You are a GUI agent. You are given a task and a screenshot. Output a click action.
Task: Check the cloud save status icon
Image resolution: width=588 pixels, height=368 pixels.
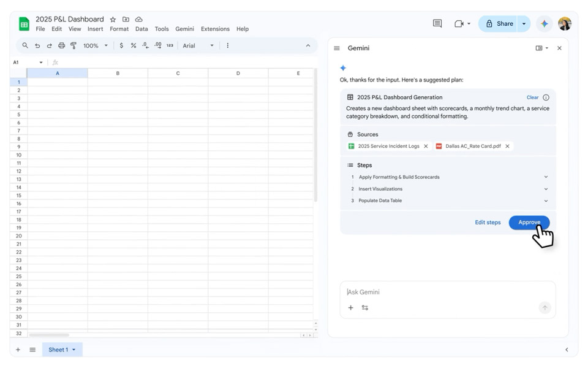(x=139, y=19)
